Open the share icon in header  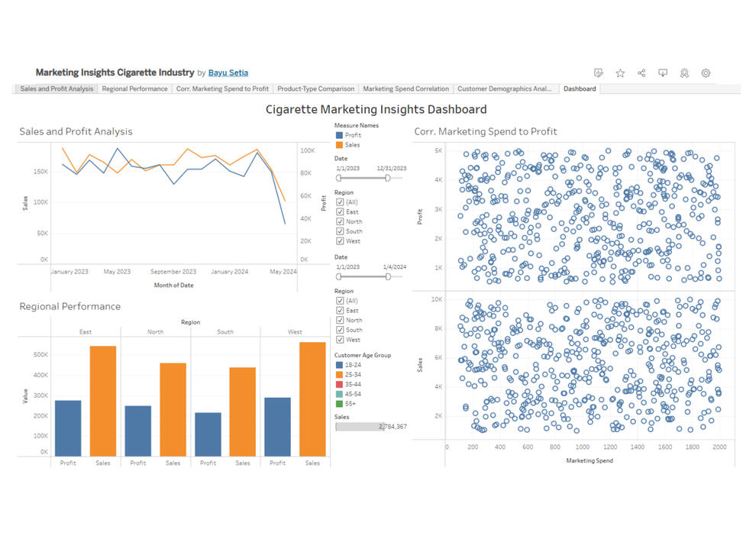pyautogui.click(x=641, y=73)
